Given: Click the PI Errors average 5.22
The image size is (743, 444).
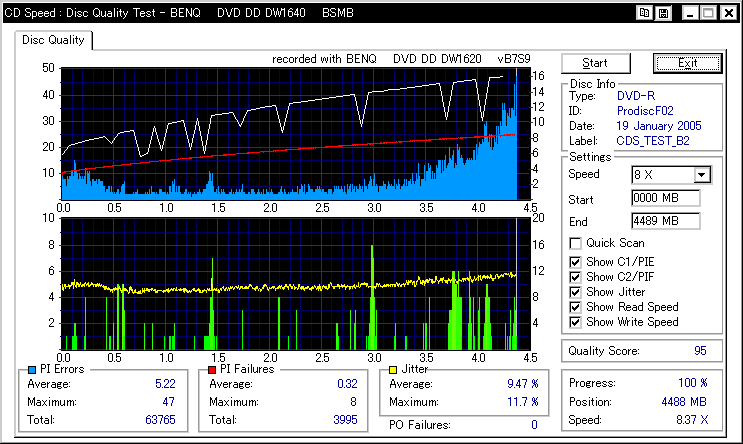Looking at the screenshot, I should click(x=165, y=384).
